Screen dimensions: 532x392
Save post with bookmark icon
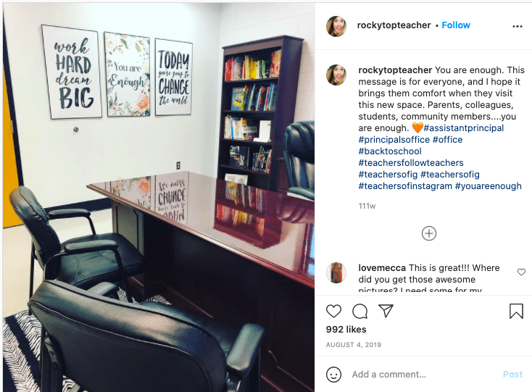click(x=516, y=311)
